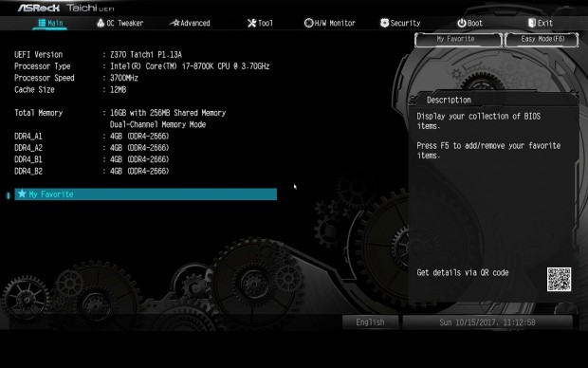Viewport: 588px width, 368px height.
Task: Go to the H/W Monitor tab
Action: (x=330, y=23)
